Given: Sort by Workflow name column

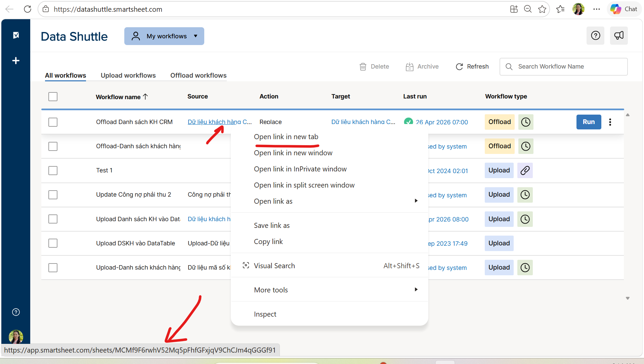Looking at the screenshot, I should (122, 97).
